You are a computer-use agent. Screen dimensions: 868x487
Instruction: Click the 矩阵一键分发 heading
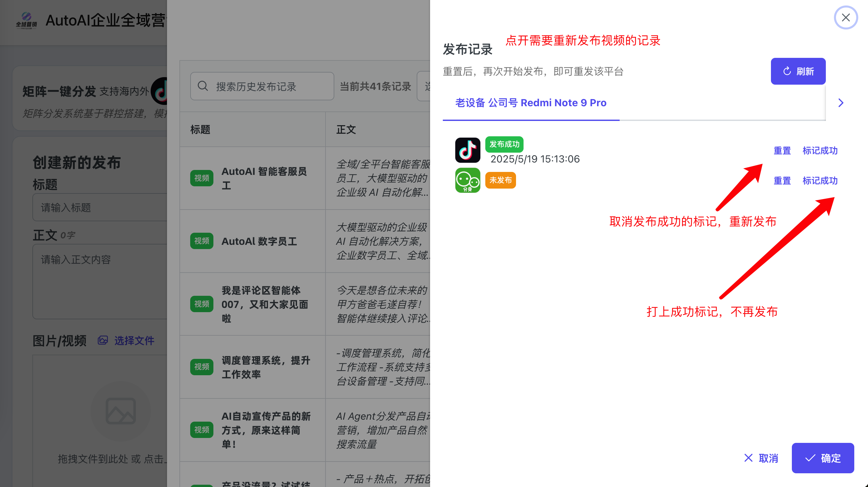click(59, 91)
